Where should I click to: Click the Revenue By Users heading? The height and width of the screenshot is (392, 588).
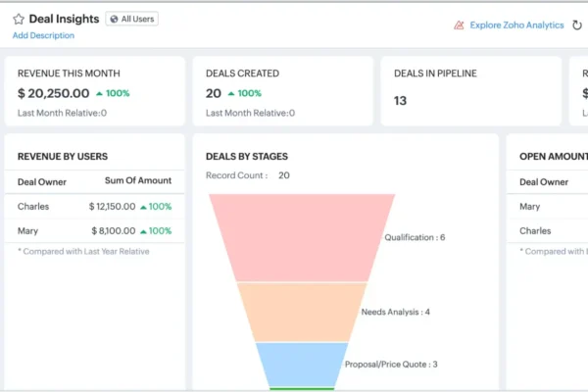pyautogui.click(x=63, y=157)
